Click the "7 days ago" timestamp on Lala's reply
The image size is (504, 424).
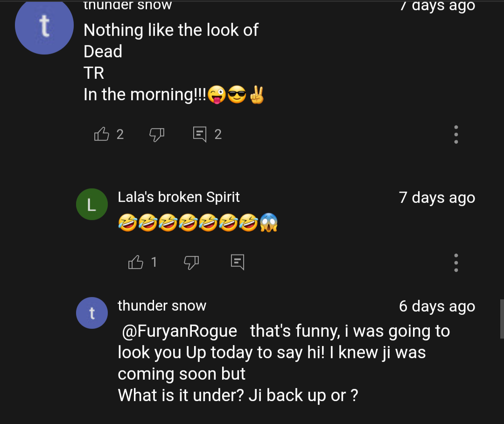(437, 198)
